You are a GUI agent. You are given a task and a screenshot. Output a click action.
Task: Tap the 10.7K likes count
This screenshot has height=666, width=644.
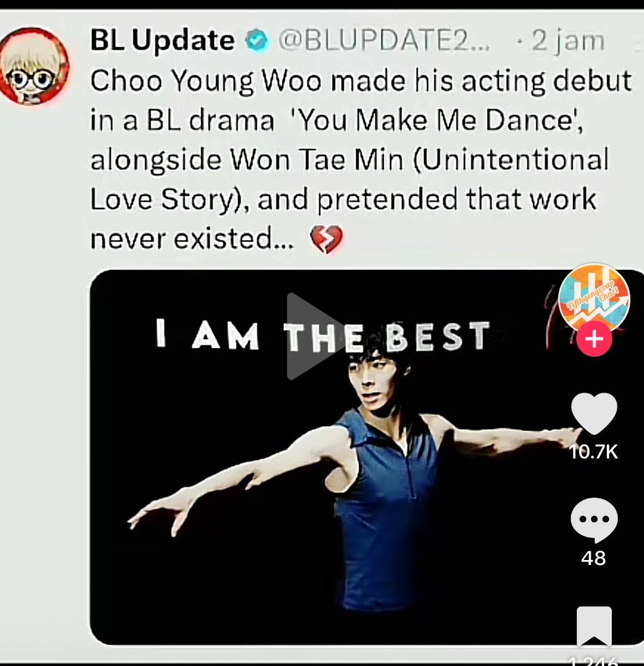pyautogui.click(x=594, y=452)
